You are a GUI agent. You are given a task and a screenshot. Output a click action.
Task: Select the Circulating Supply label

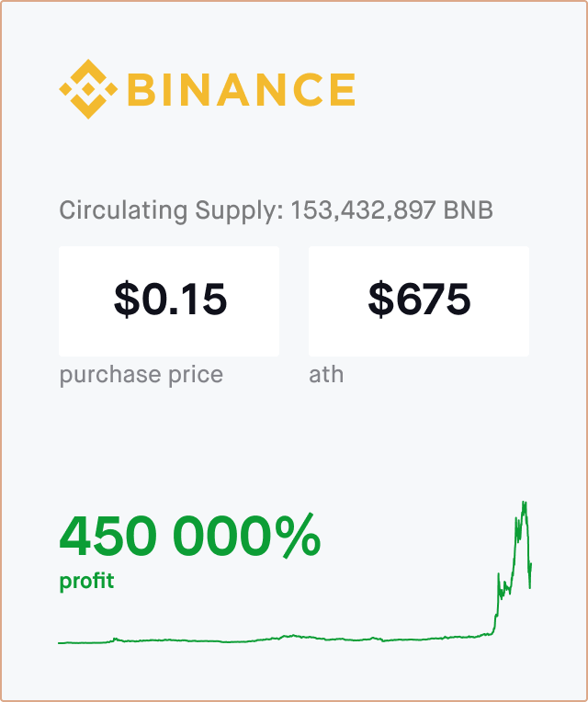point(172,210)
